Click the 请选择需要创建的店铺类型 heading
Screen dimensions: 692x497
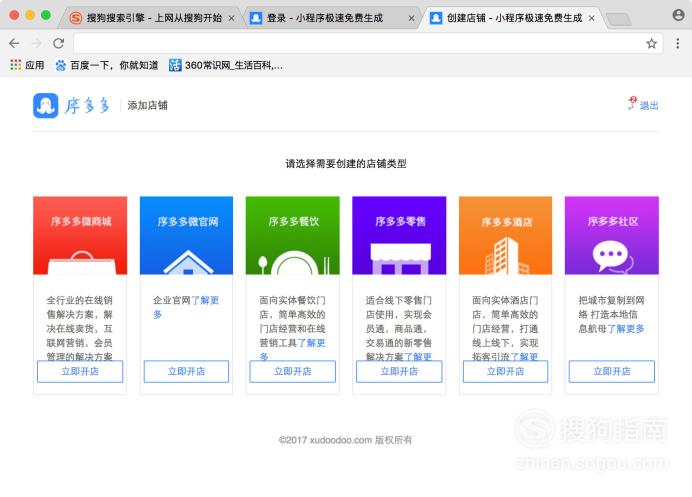click(x=346, y=164)
